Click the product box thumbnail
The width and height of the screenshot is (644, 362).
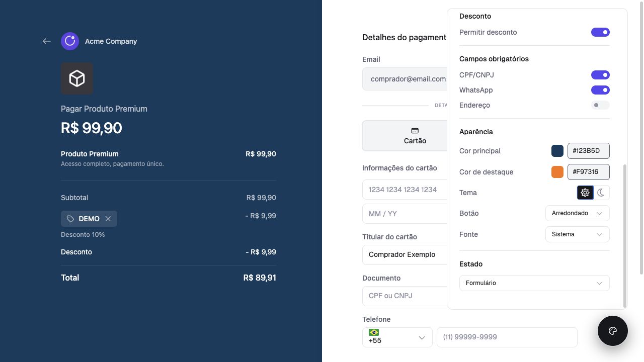[77, 78]
